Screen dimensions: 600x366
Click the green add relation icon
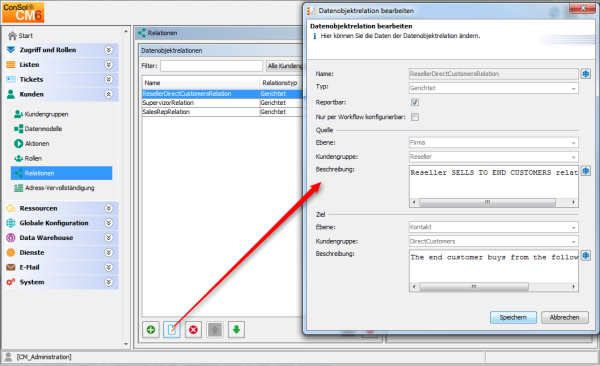click(x=151, y=330)
